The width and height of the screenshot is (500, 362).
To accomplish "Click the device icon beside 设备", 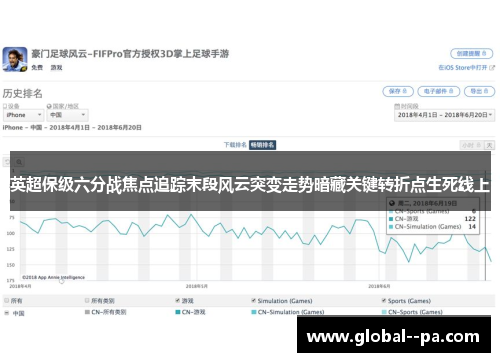I will click(x=5, y=106).
